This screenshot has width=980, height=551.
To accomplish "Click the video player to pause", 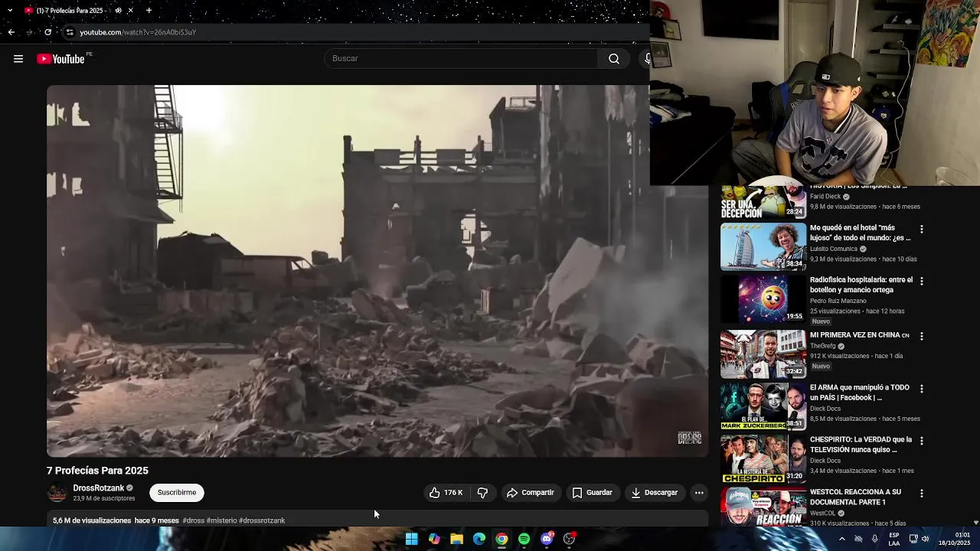I will click(x=377, y=271).
